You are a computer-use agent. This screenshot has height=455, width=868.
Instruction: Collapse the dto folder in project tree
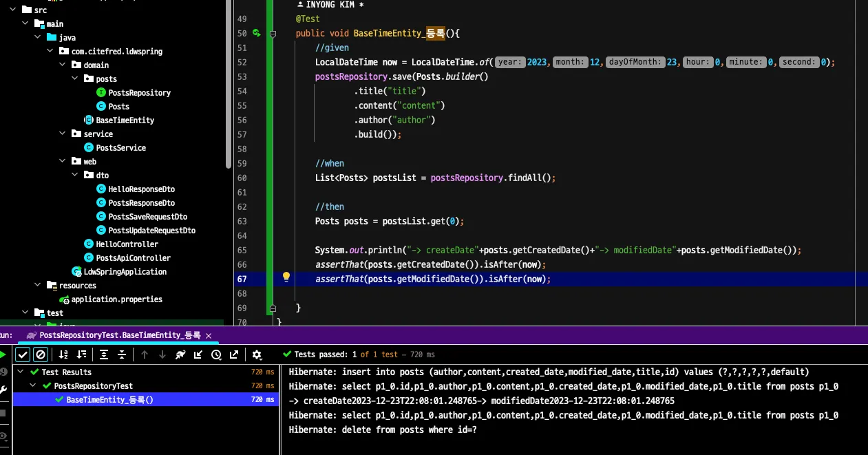pos(75,176)
